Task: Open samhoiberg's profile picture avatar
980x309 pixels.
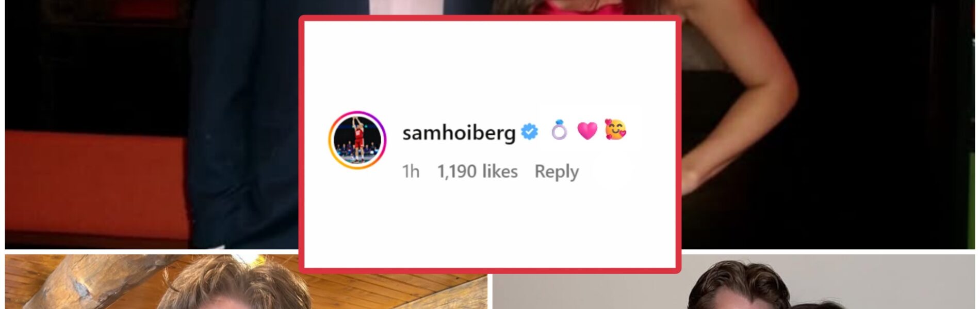Action: point(357,140)
